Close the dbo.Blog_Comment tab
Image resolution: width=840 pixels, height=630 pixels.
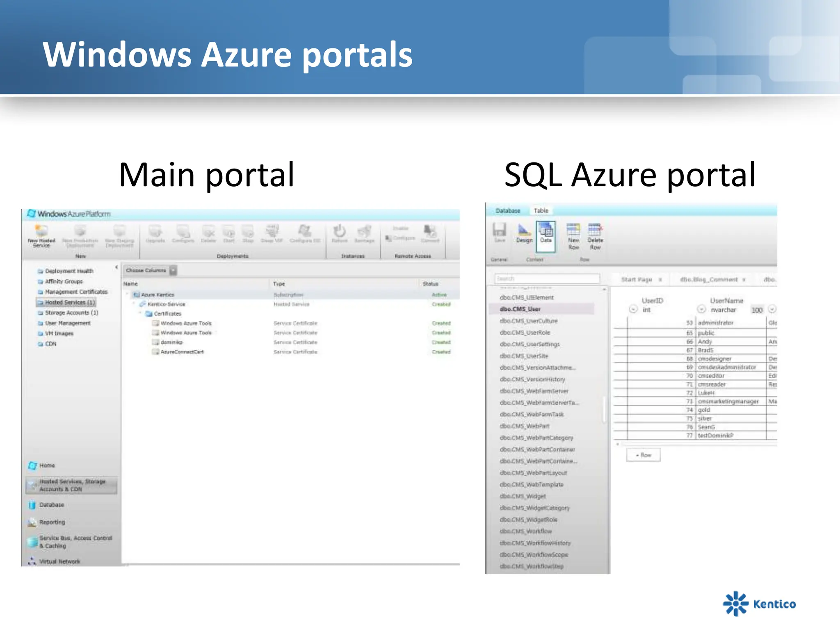coord(744,280)
